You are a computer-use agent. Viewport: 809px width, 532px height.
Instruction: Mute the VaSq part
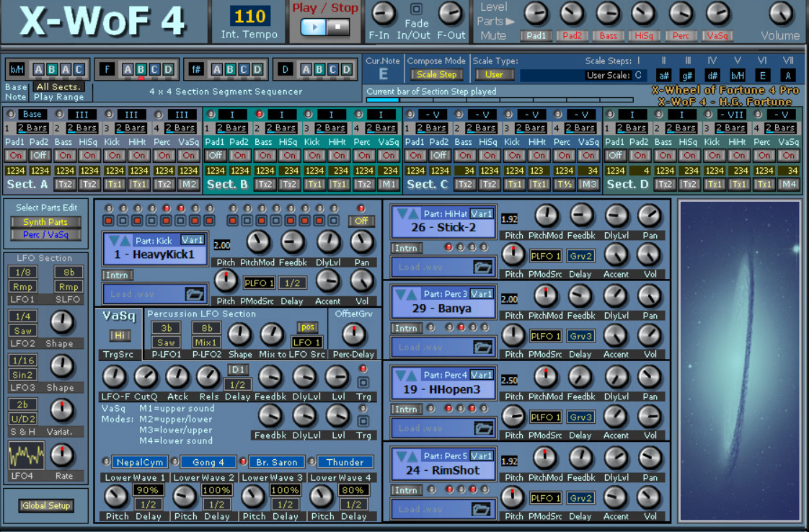coord(717,35)
